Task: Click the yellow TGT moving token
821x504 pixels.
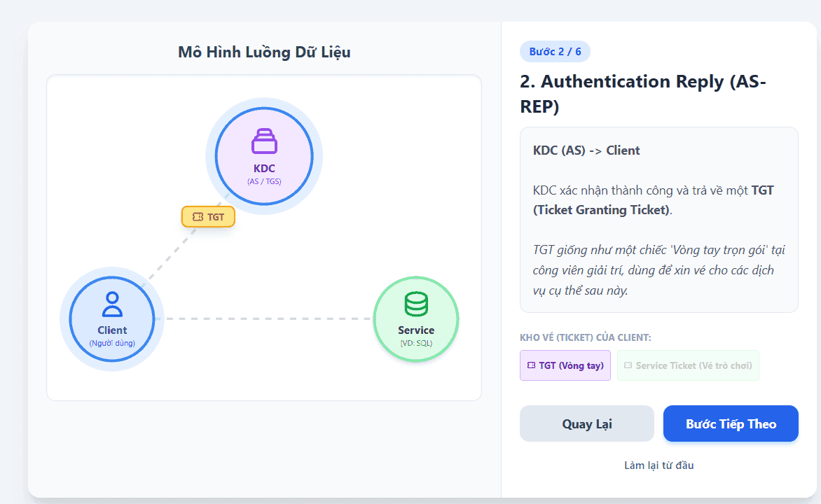Action: (208, 217)
